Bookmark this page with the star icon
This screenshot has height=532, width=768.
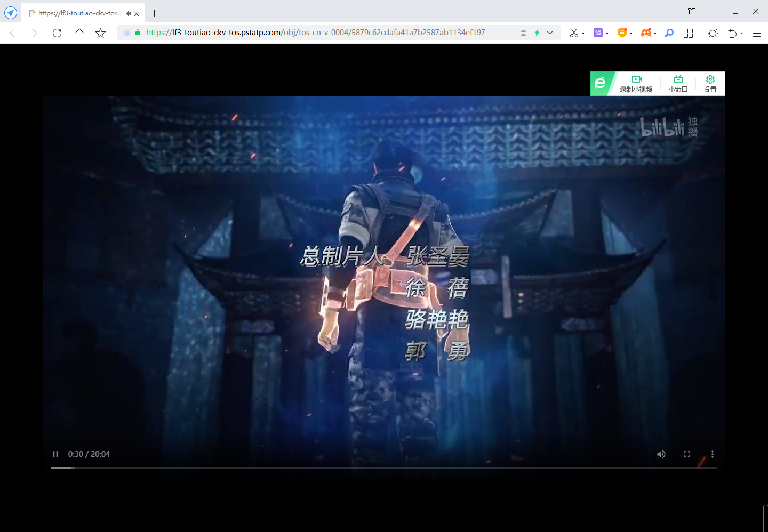click(100, 33)
